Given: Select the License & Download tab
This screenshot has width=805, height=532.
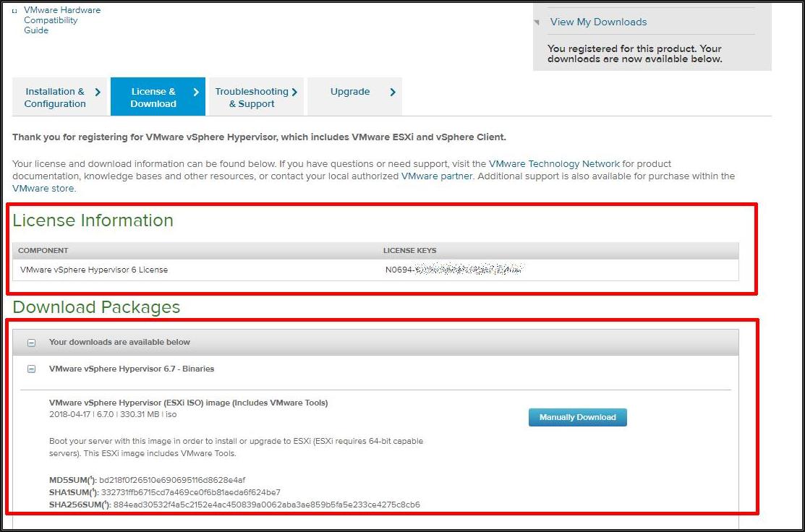Looking at the screenshot, I should (158, 97).
